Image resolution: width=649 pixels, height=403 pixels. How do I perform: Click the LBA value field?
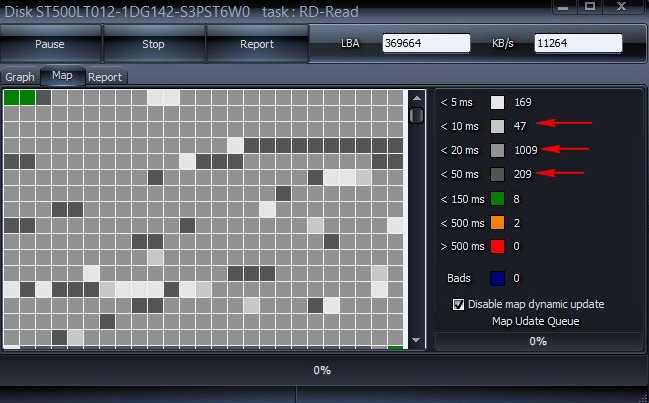click(x=426, y=43)
